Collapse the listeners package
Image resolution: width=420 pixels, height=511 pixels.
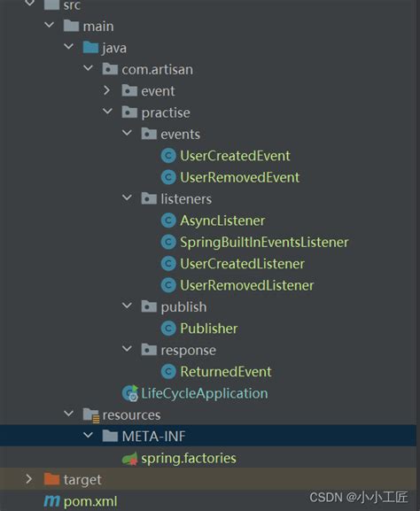127,197
